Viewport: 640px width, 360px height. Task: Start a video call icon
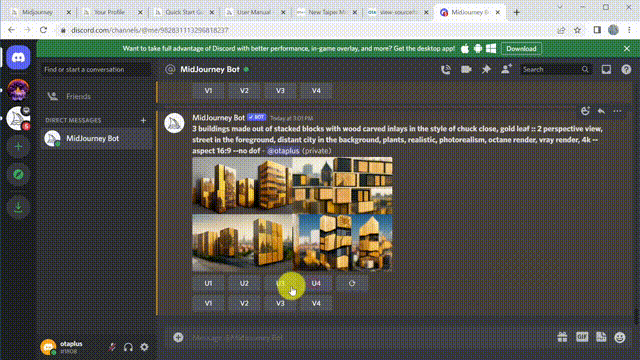[466, 69]
